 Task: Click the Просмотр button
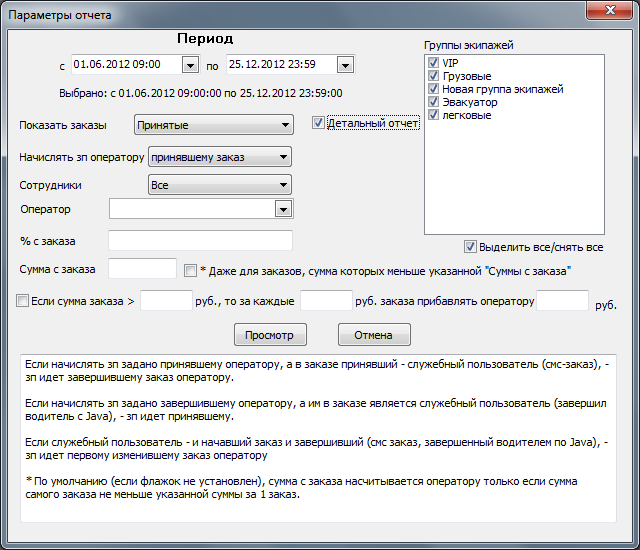[x=270, y=335]
